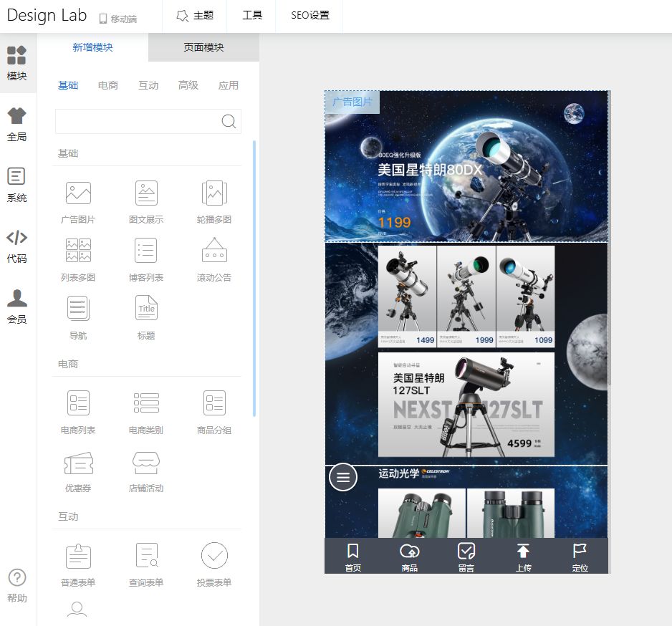The height and width of the screenshot is (626, 672).
Task: Select the 基础 category tab
Action: (x=68, y=85)
